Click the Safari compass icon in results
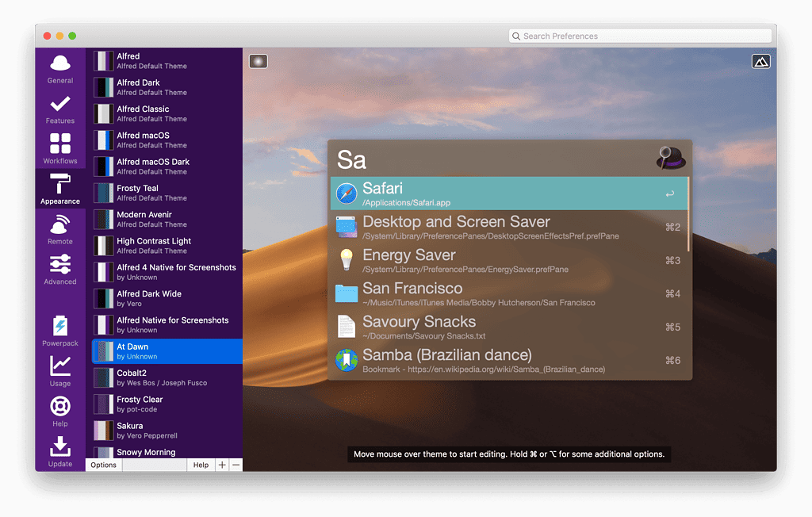 (x=347, y=193)
